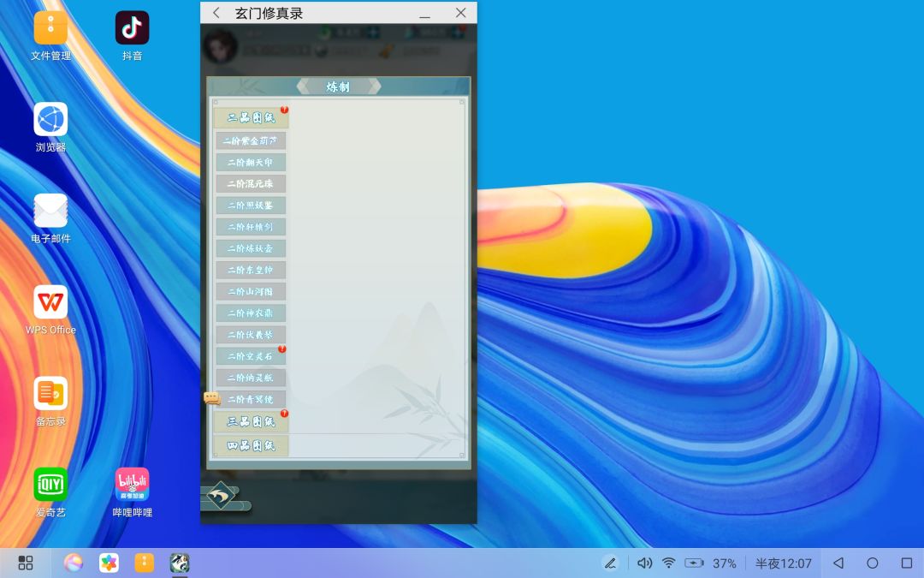Viewport: 924px width, 578px height.
Task: Click the game's return arrow icon
Action: click(x=221, y=496)
